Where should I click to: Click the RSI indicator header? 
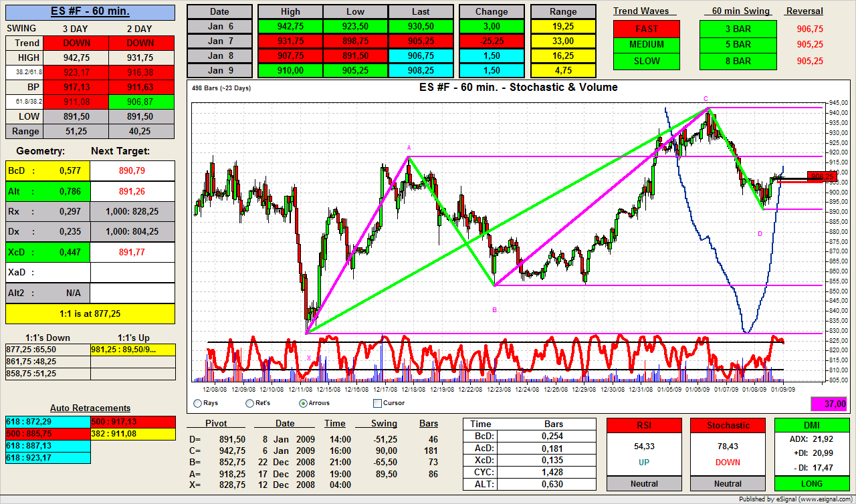point(644,425)
